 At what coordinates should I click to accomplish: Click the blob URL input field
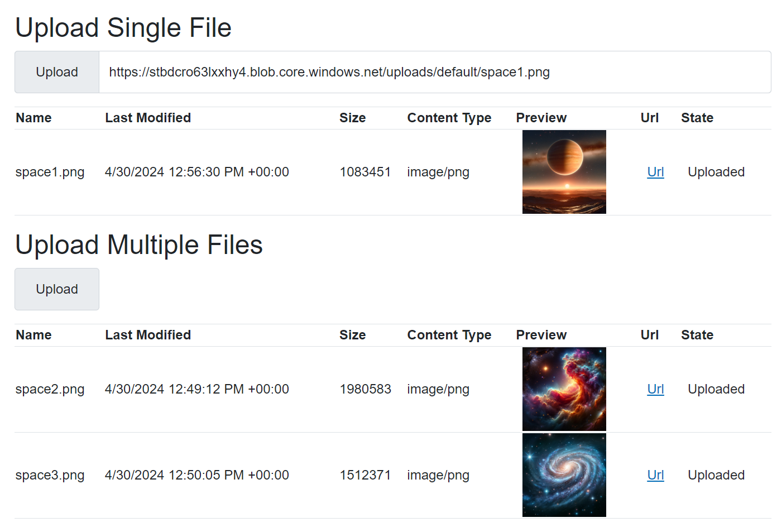pos(435,72)
